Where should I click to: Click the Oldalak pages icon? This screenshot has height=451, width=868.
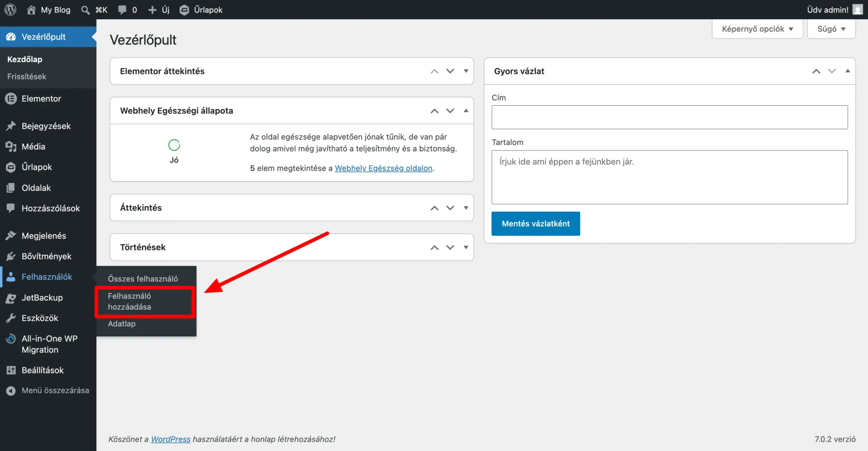pyautogui.click(x=11, y=188)
